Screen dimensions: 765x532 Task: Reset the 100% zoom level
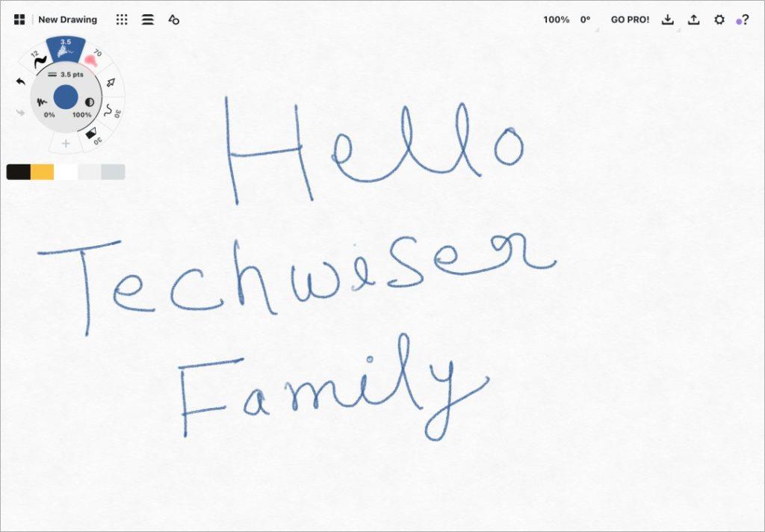556,19
